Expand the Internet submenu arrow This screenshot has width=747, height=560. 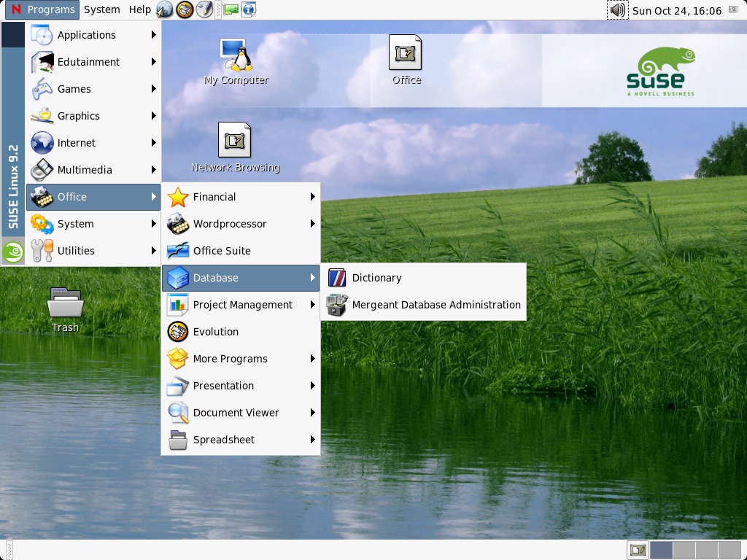point(153,143)
